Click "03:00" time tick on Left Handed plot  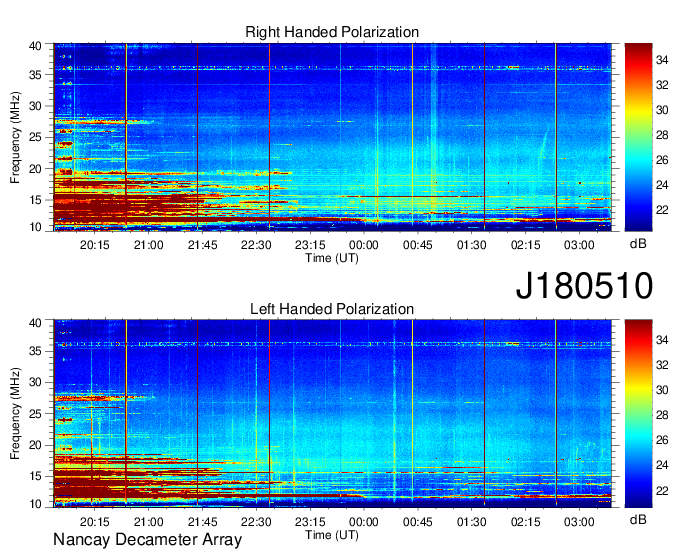(579, 522)
